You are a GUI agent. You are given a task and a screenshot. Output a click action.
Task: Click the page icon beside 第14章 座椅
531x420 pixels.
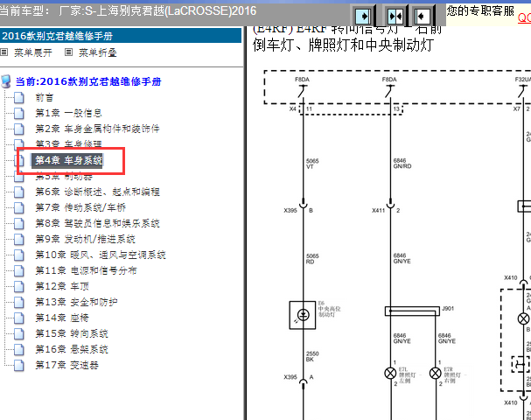click(19, 318)
